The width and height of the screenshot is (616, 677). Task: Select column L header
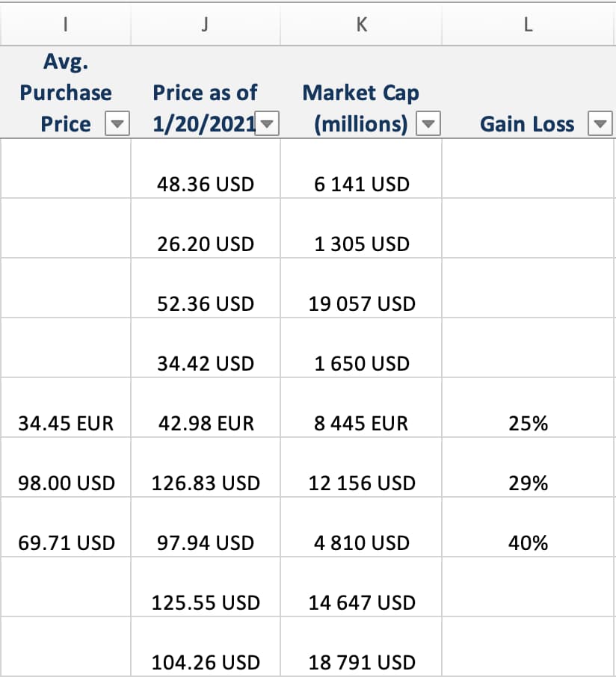tap(529, 25)
